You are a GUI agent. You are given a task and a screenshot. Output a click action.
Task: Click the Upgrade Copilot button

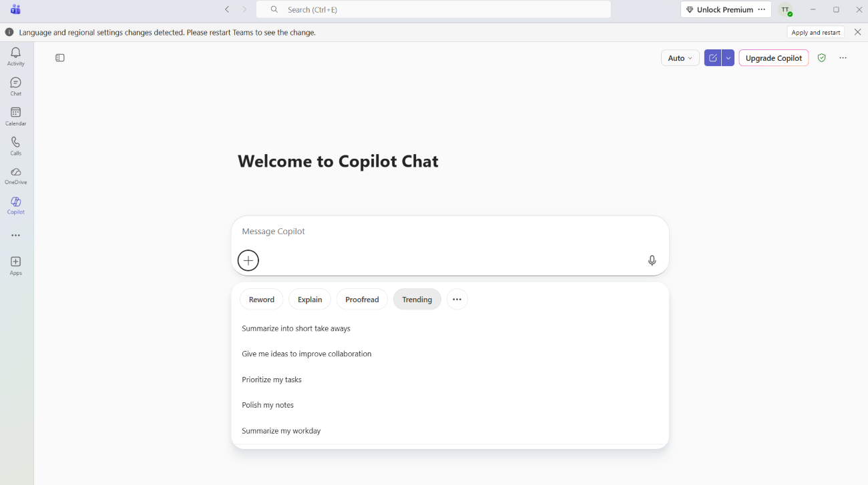click(x=774, y=58)
